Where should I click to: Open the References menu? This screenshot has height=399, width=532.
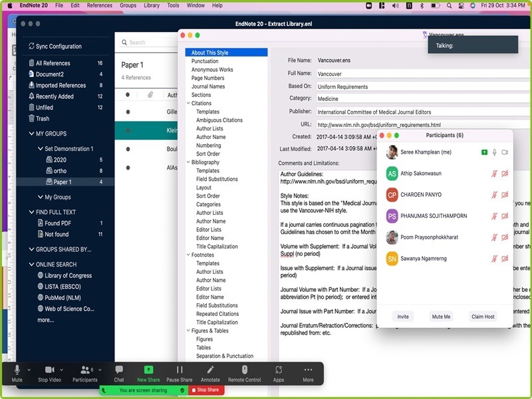pyautogui.click(x=100, y=5)
